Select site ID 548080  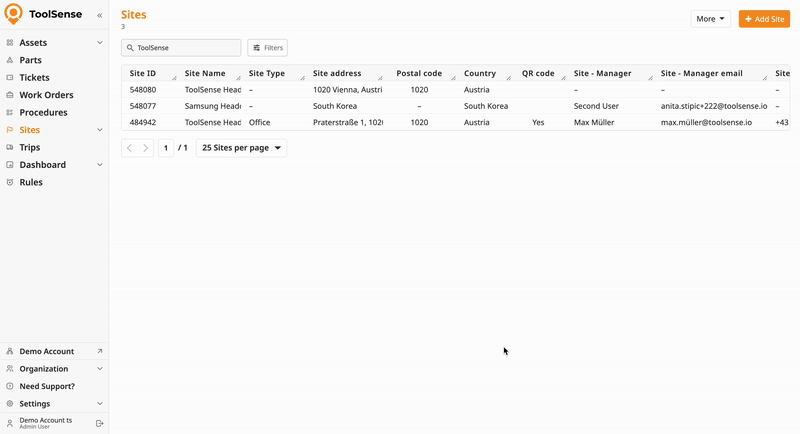143,90
